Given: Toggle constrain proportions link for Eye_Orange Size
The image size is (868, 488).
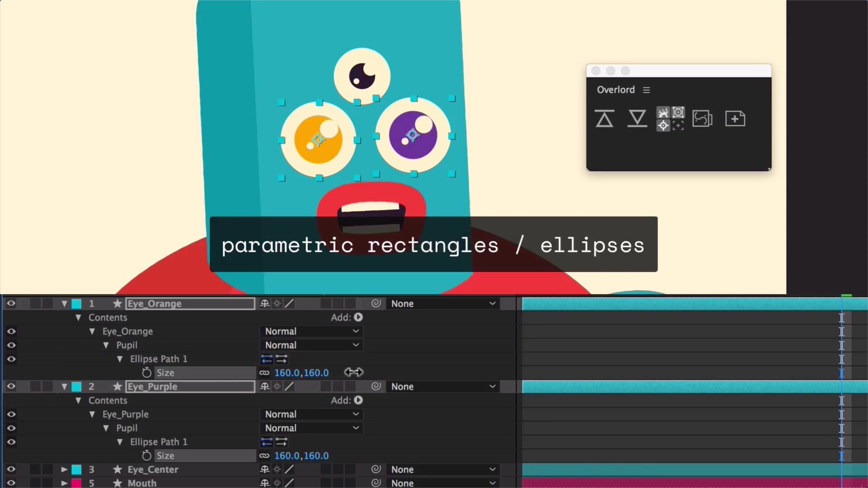Looking at the screenshot, I should pos(264,373).
